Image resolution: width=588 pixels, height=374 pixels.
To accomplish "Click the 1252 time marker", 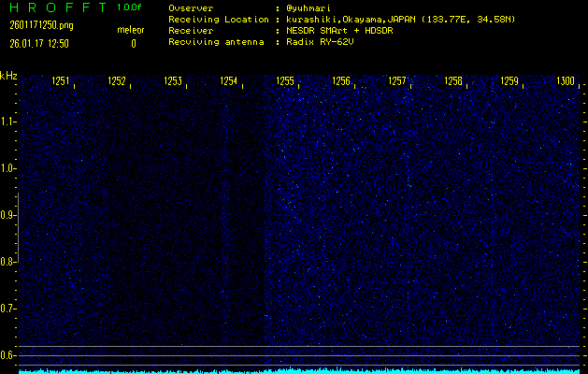I will pos(117,81).
